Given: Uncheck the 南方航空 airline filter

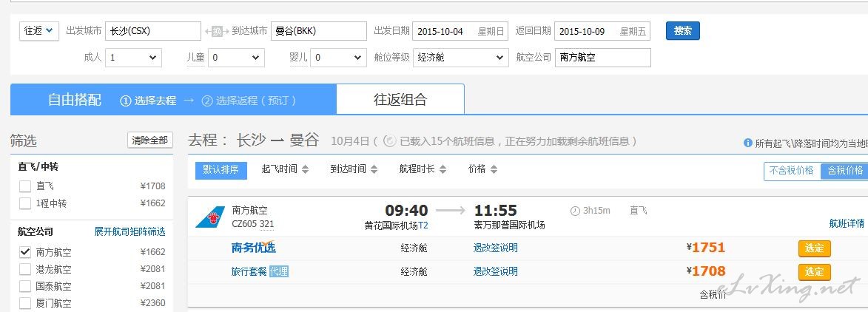Looking at the screenshot, I should click(x=25, y=252).
